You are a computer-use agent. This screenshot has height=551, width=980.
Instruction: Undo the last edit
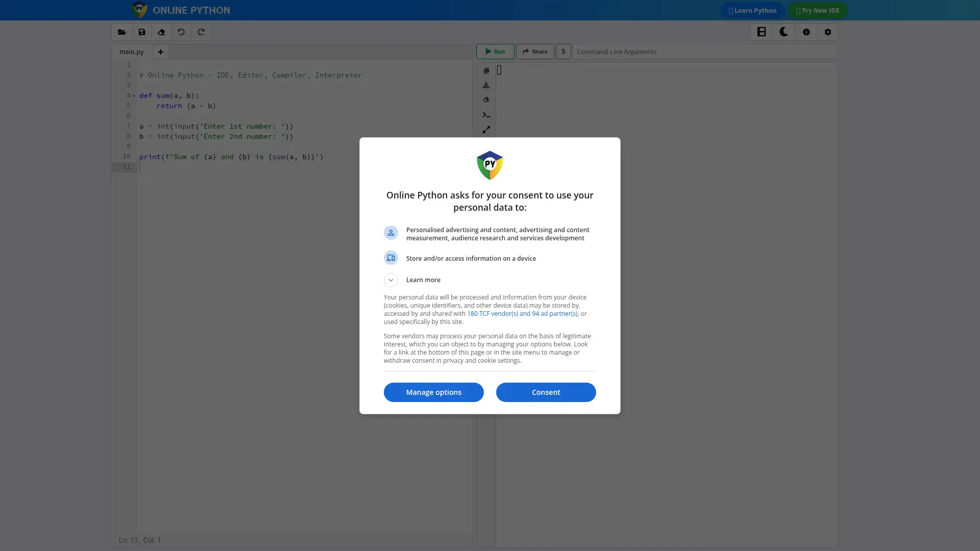(181, 32)
